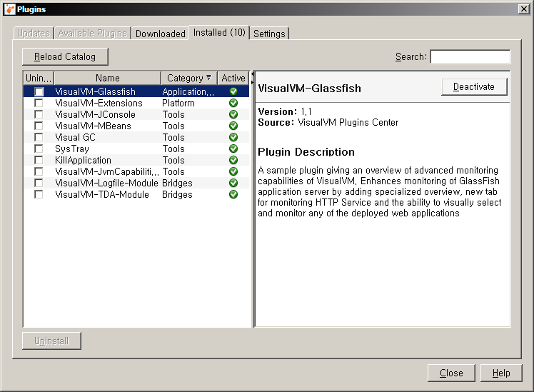Select the VisualVM-JConsole row name
The image size is (534, 392).
coord(96,114)
